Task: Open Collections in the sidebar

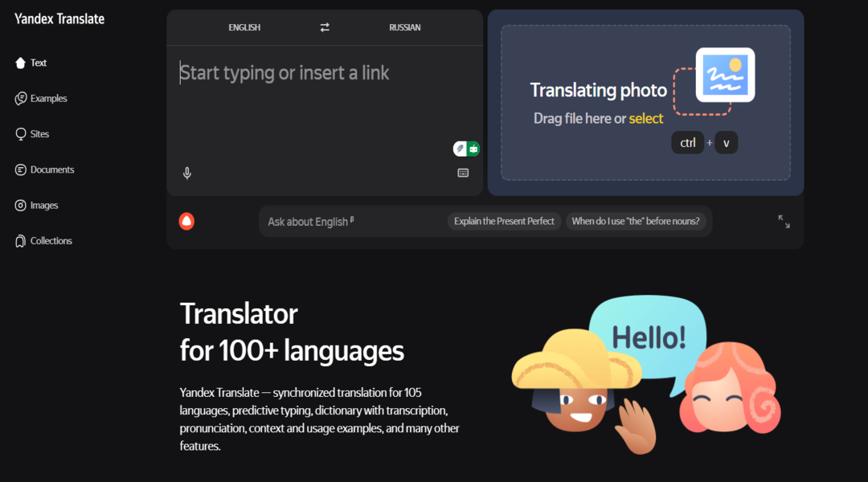Action: (x=43, y=241)
